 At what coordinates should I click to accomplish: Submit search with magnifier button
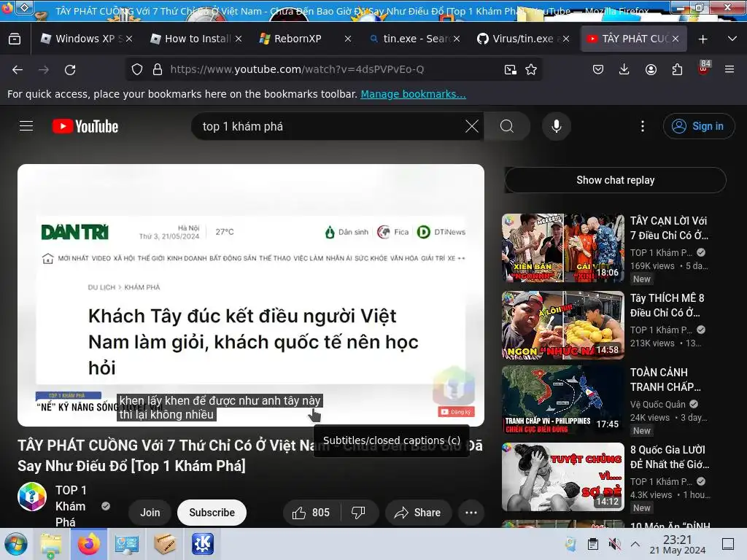point(507,126)
